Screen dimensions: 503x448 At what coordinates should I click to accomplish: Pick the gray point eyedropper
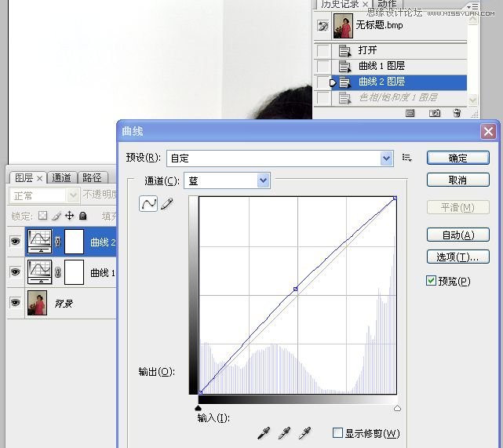tap(284, 433)
